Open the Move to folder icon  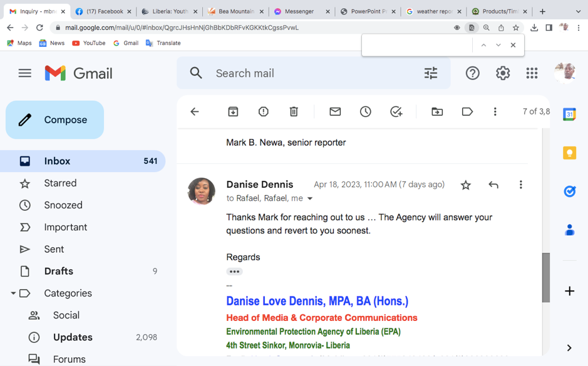437,111
